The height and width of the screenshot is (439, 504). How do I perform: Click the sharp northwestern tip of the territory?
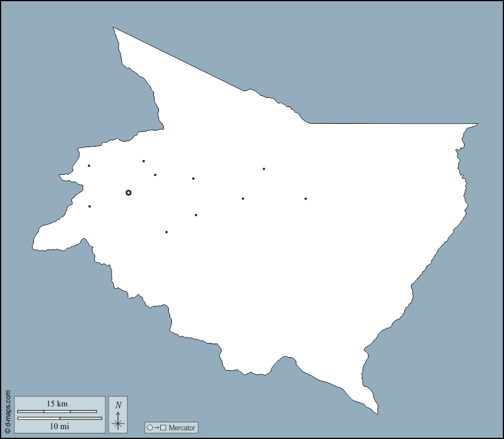(x=113, y=28)
